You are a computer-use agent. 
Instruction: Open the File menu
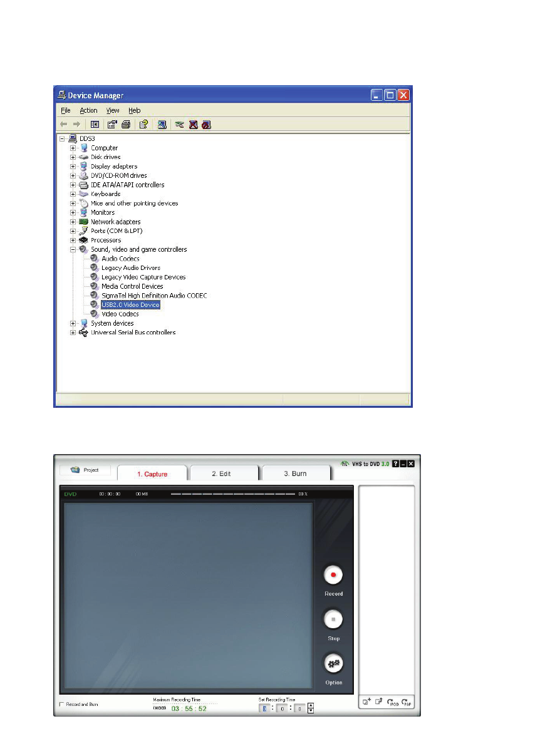(66, 110)
